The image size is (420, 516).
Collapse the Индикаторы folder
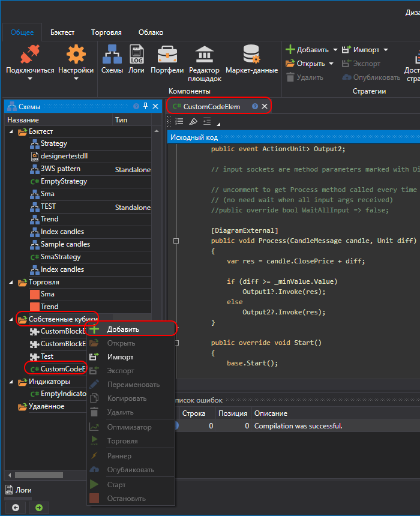pos(11,382)
